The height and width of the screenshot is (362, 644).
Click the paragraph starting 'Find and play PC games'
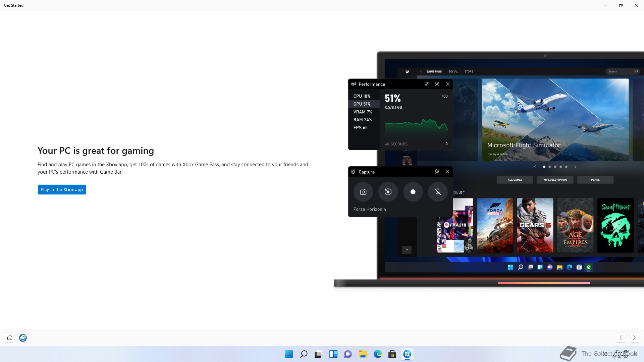pyautogui.click(x=173, y=168)
